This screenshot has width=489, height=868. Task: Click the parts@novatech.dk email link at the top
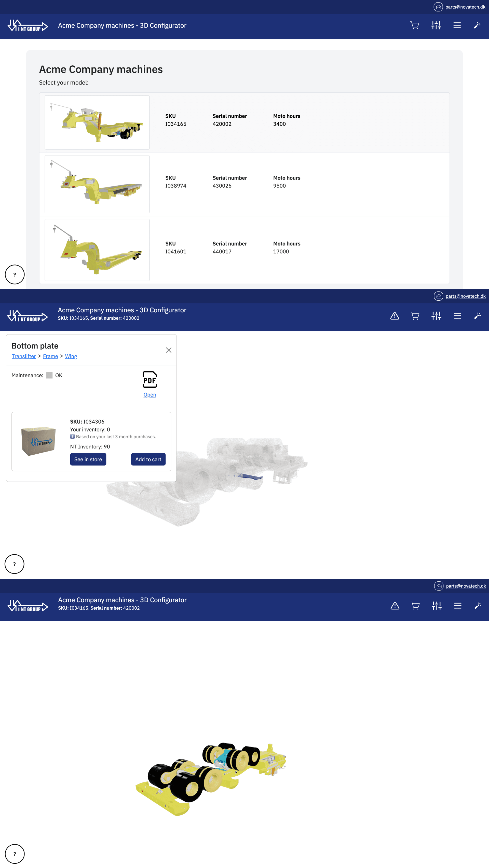pos(465,7)
